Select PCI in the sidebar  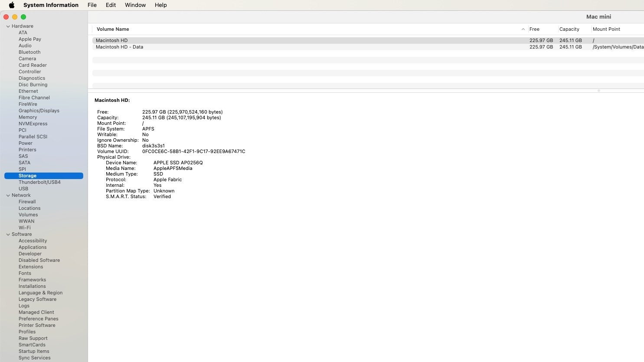coord(23,130)
